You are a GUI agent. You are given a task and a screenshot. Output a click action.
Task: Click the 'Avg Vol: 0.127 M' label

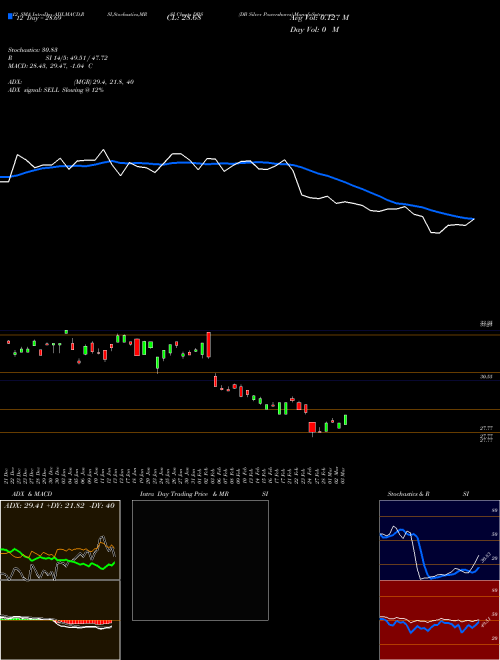[x=319, y=18]
